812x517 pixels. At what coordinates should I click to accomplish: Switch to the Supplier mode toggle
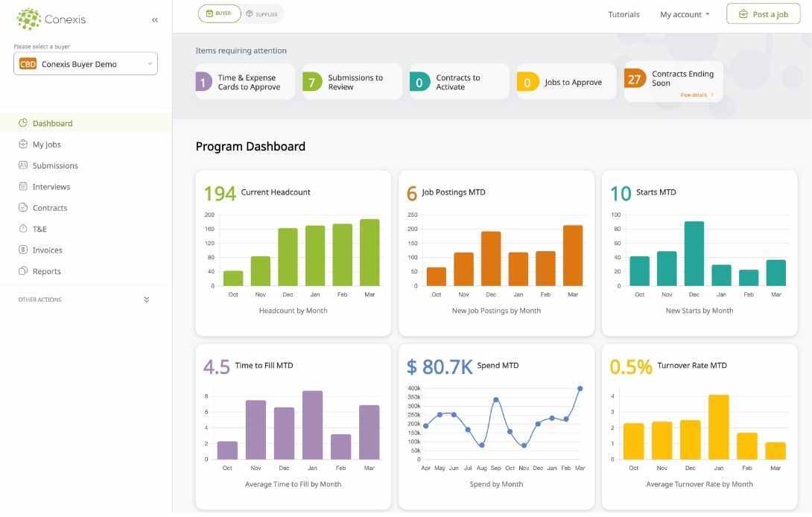click(262, 14)
